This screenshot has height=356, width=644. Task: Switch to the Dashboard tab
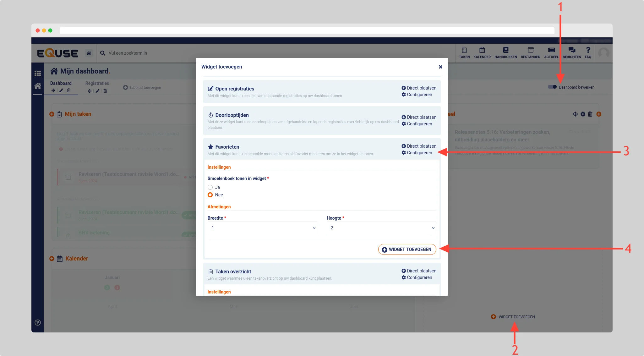point(61,83)
